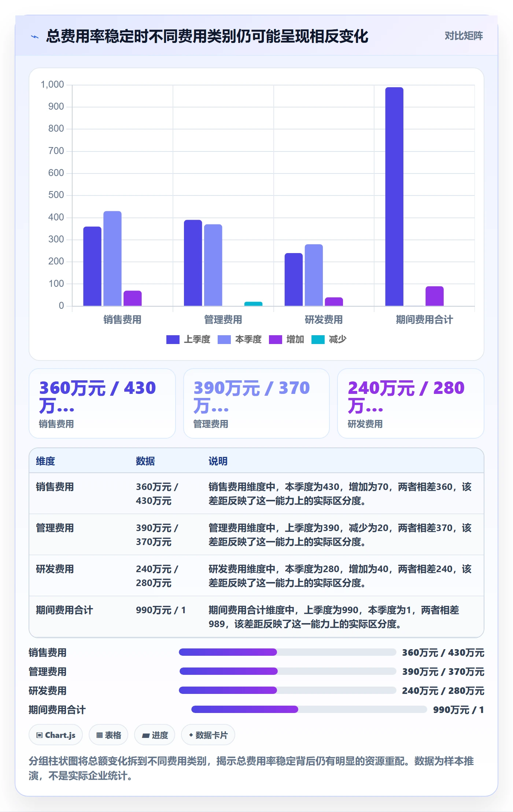Click the 研发费用 progress bar
Screen dimensions: 513x812
coord(287,690)
